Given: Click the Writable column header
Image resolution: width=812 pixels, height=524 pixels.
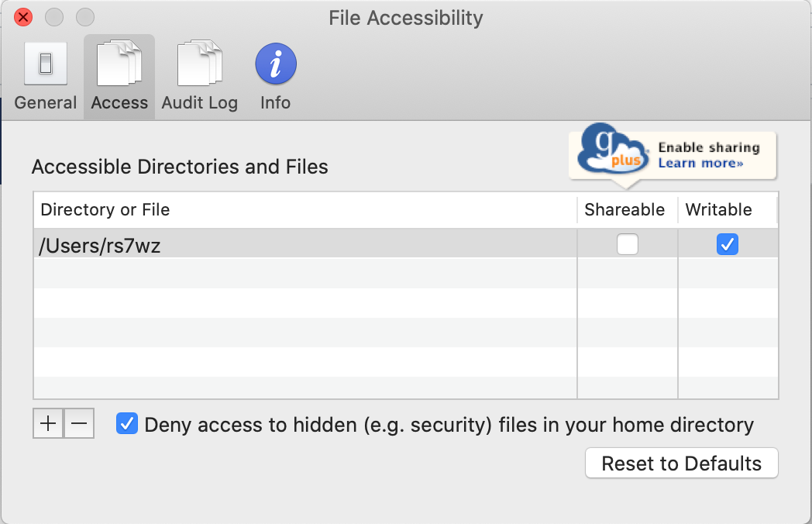Looking at the screenshot, I should [x=718, y=210].
